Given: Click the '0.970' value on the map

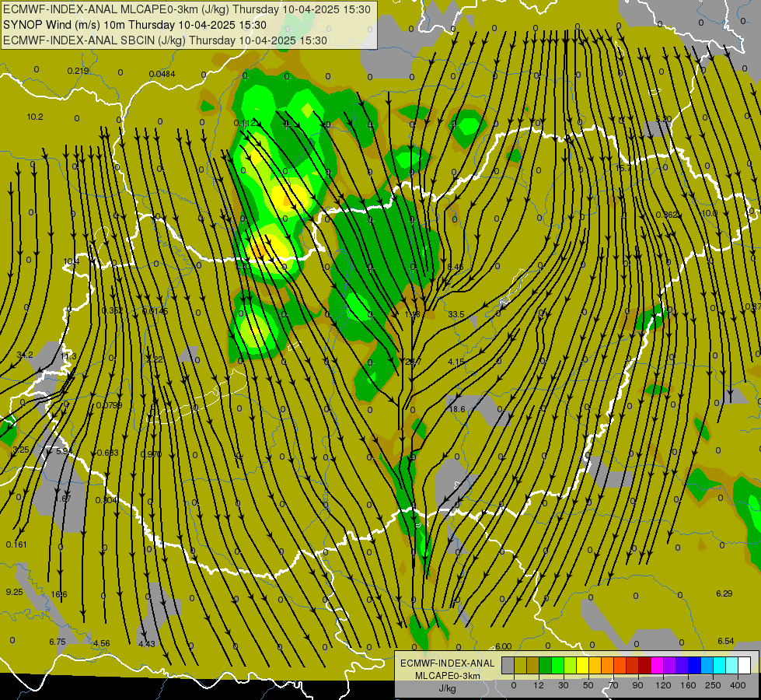Looking at the screenshot, I should point(151,454).
